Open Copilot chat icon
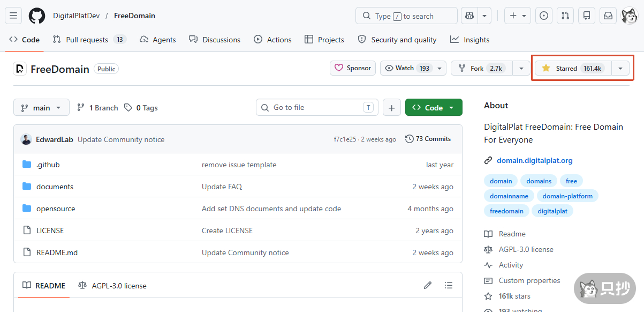Screen dimensions: 644x312 pyautogui.click(x=469, y=16)
